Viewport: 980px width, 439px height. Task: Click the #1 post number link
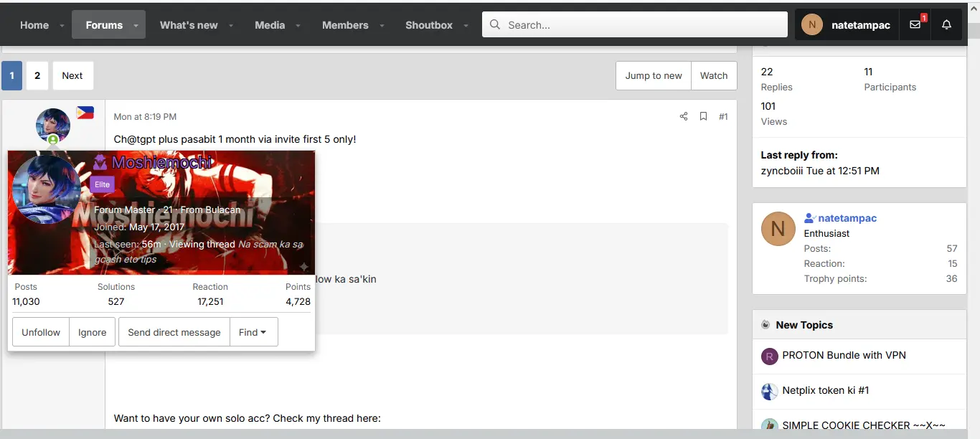pyautogui.click(x=723, y=116)
